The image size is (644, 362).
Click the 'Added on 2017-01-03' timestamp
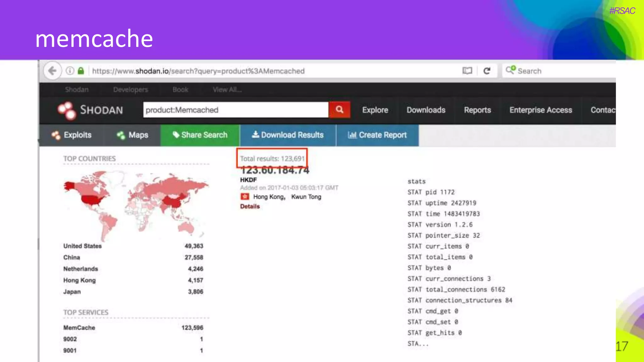tap(289, 188)
